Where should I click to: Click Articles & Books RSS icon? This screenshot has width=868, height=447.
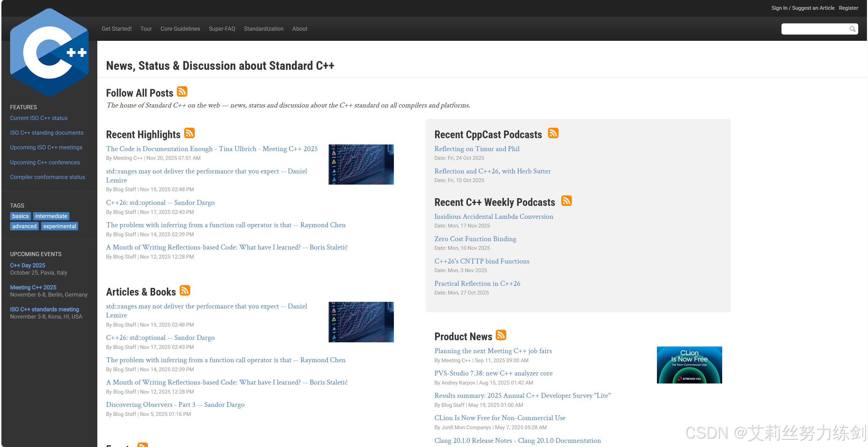click(185, 291)
